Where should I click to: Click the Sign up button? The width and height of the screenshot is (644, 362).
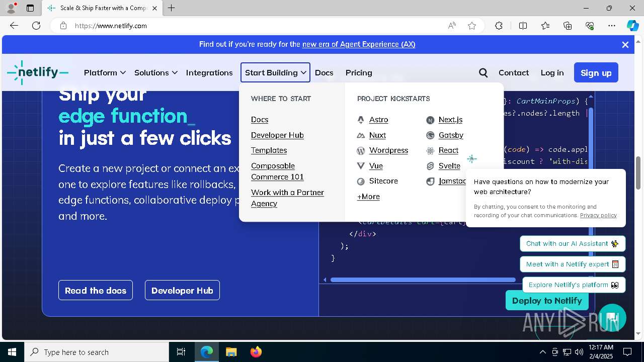point(596,73)
